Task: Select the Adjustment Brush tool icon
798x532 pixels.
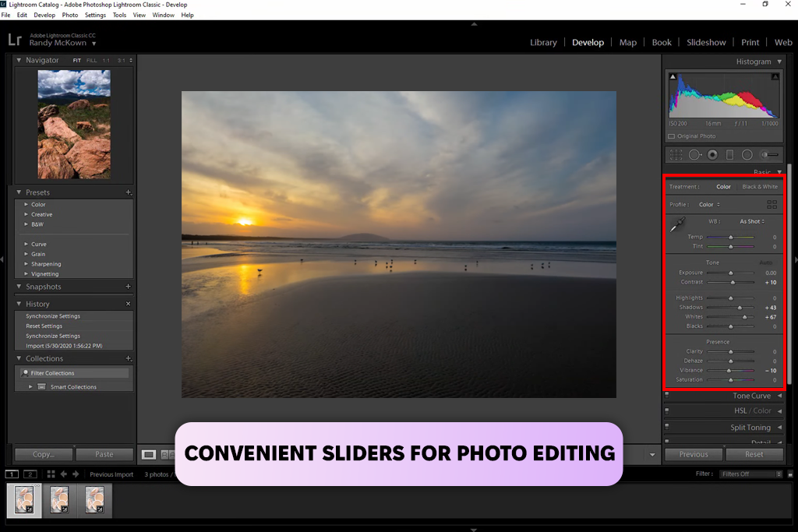Action: pyautogui.click(x=769, y=155)
